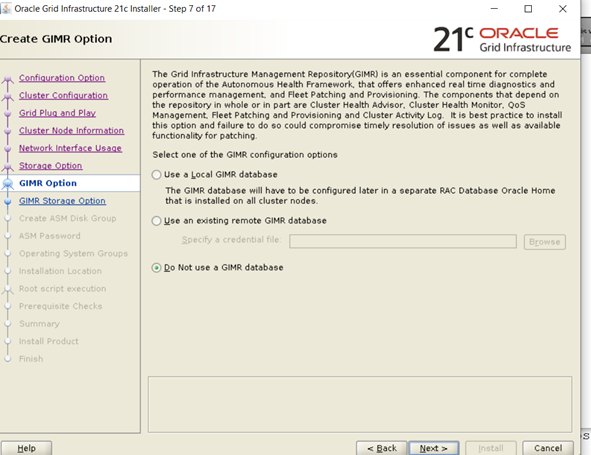Click Operating System Groups step label

coord(73,253)
